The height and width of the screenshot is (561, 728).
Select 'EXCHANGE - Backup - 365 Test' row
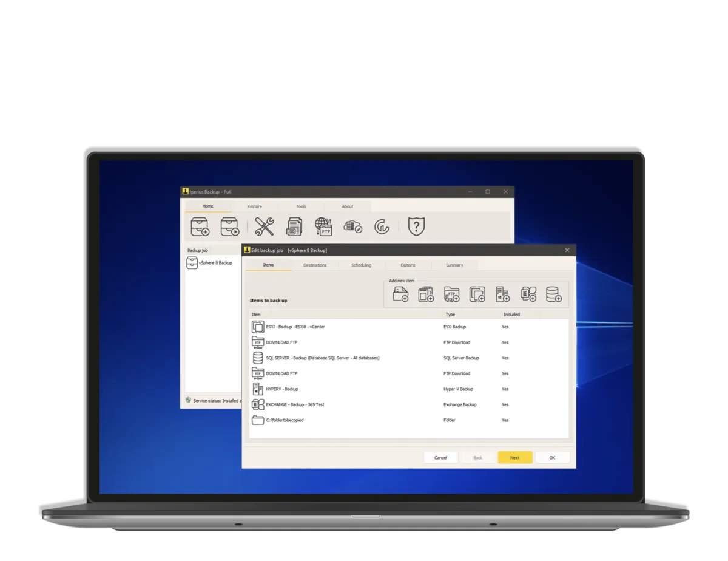tap(409, 404)
